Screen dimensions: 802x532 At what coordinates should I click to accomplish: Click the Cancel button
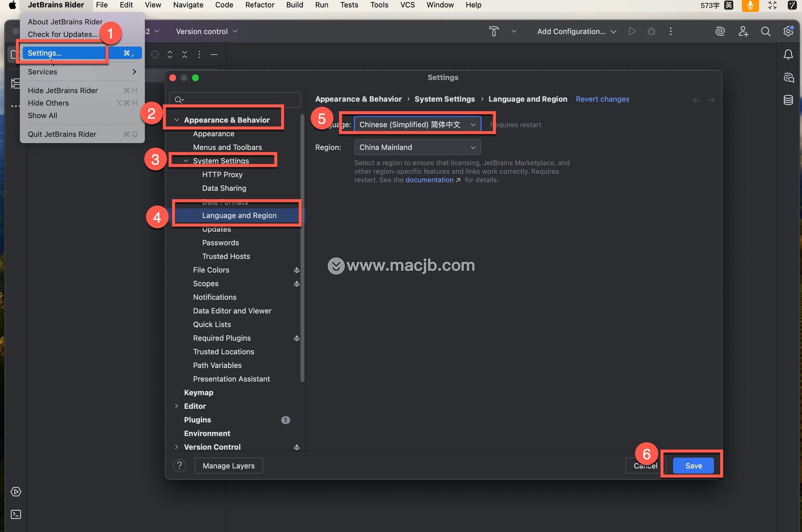tap(645, 466)
